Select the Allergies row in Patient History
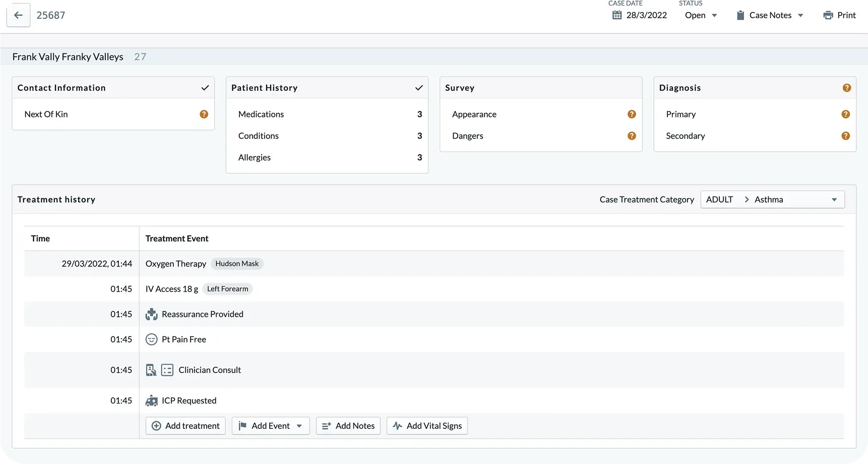Viewport: 868px width, 464px height. point(327,158)
